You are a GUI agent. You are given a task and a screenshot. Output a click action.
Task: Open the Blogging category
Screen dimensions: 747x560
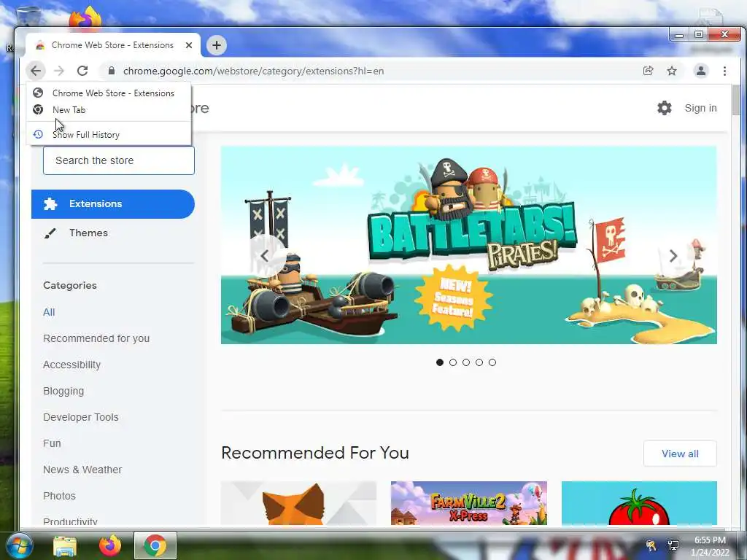tap(63, 391)
